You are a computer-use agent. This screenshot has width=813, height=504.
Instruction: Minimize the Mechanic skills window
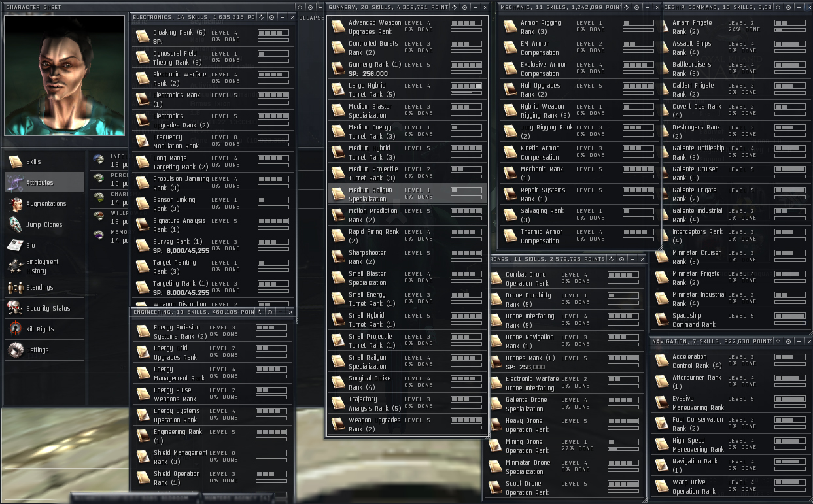click(646, 7)
